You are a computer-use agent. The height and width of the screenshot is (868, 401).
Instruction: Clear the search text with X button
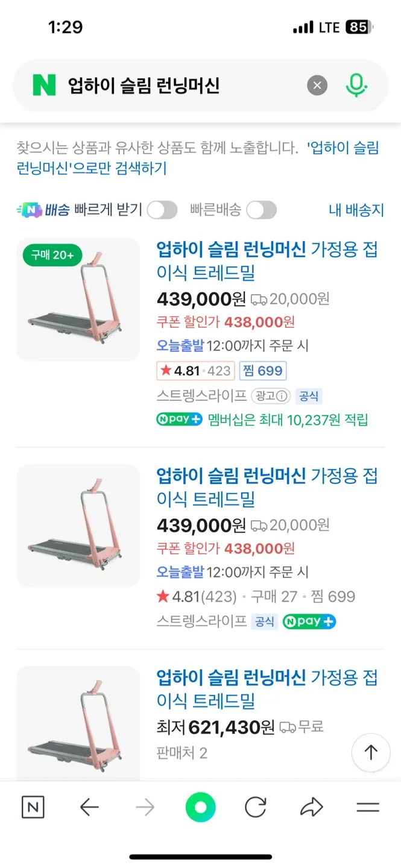point(317,86)
